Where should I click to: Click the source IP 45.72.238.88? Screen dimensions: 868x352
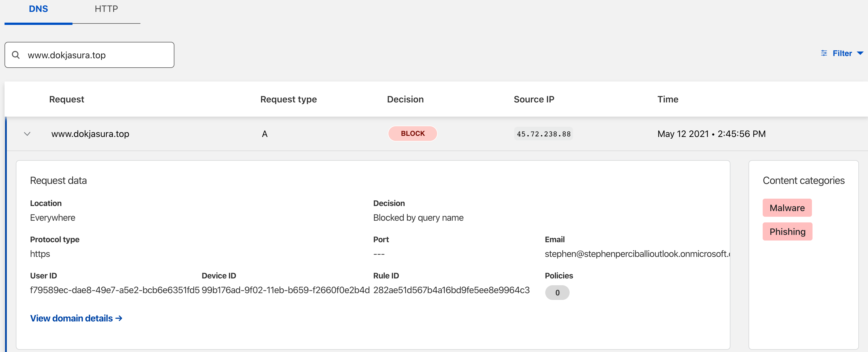[543, 134]
